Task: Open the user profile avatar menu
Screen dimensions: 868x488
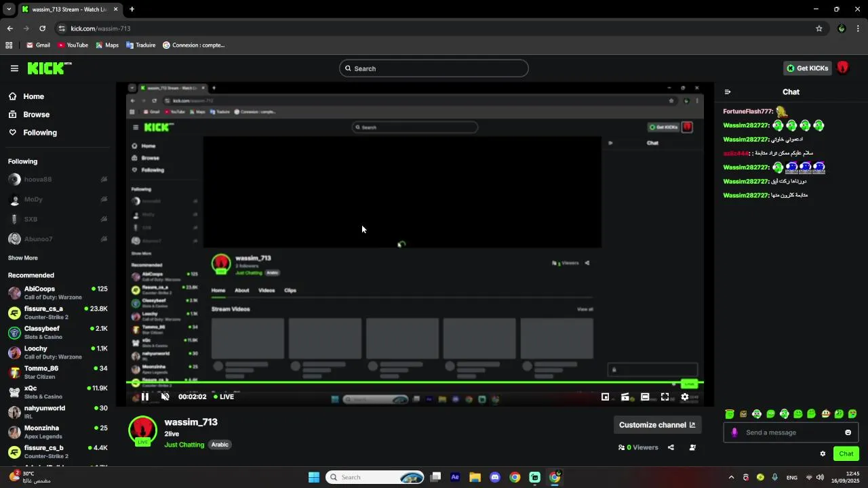Action: tap(843, 68)
